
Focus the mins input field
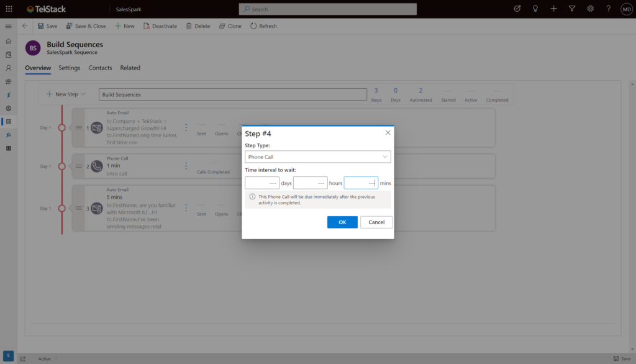pyautogui.click(x=361, y=183)
